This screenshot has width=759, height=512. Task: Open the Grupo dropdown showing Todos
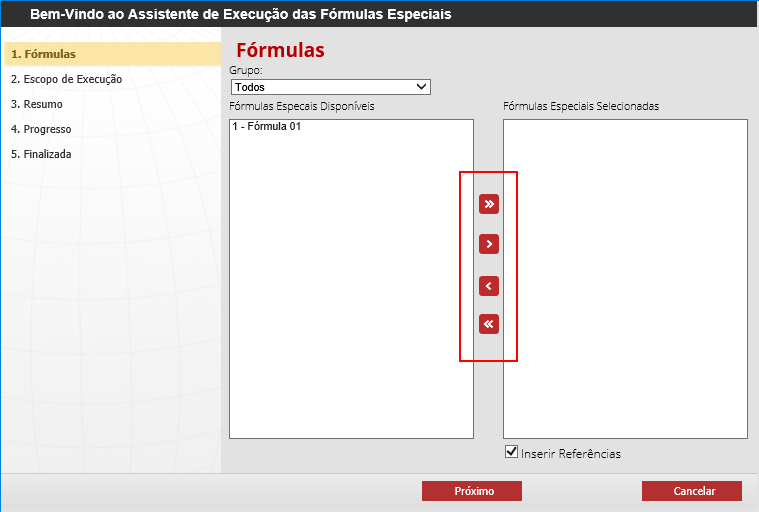(x=331, y=87)
